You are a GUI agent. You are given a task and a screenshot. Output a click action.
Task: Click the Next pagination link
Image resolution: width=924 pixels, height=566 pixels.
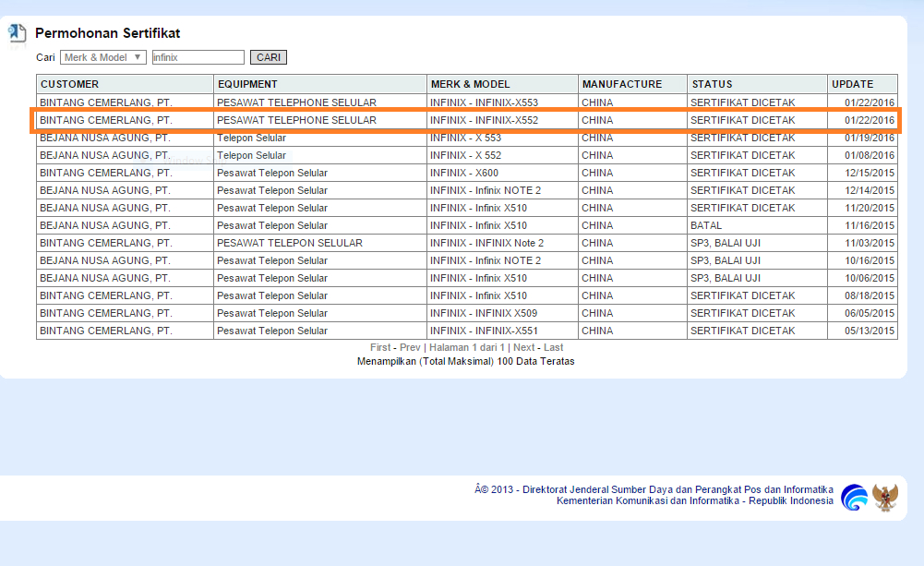pyautogui.click(x=524, y=347)
